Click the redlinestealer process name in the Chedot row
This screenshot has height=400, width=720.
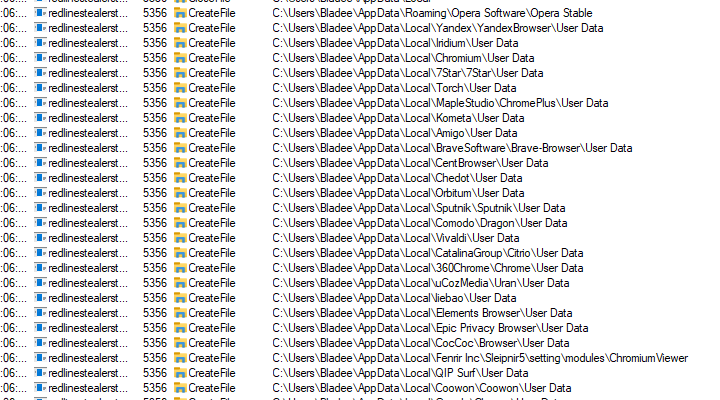coord(88,178)
